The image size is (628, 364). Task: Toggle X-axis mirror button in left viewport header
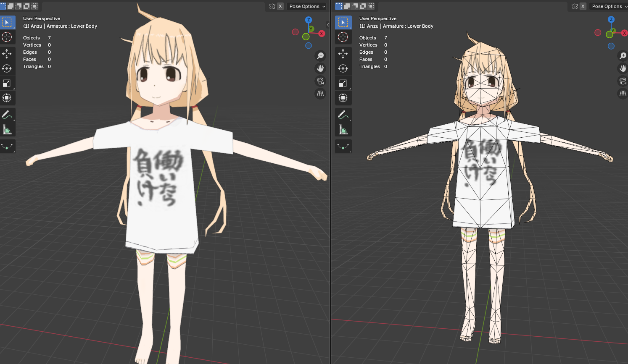(x=280, y=6)
